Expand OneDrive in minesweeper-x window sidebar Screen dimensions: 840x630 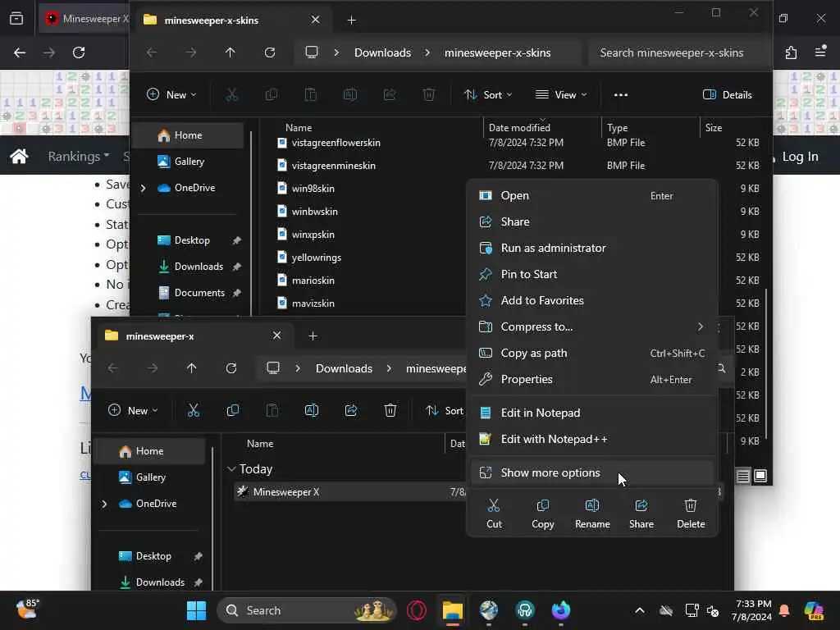pyautogui.click(x=104, y=504)
